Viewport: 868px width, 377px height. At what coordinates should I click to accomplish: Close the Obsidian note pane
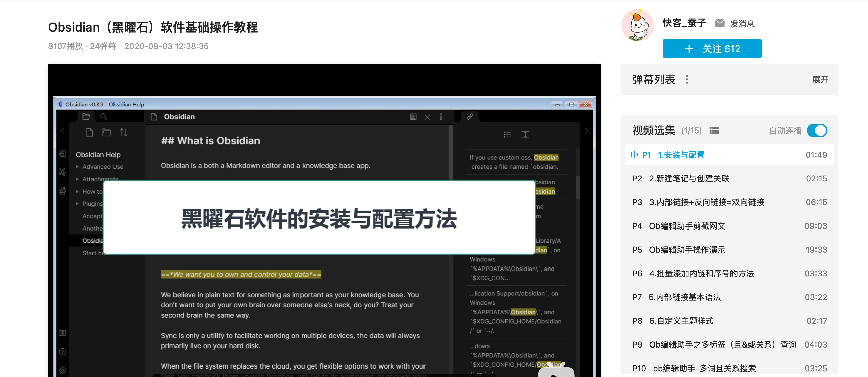pyautogui.click(x=427, y=117)
